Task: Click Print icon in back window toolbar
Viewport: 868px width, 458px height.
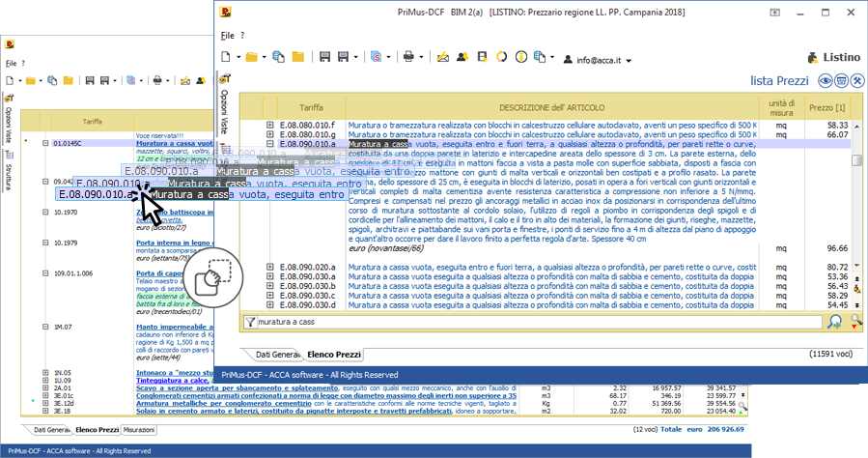Action: tap(157, 81)
